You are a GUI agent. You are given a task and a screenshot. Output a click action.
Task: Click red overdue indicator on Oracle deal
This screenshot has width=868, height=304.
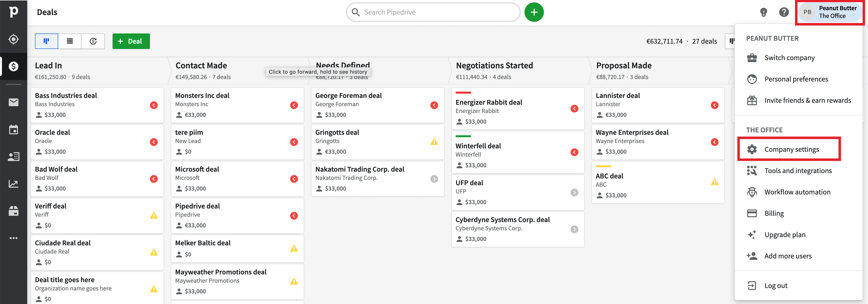[154, 142]
